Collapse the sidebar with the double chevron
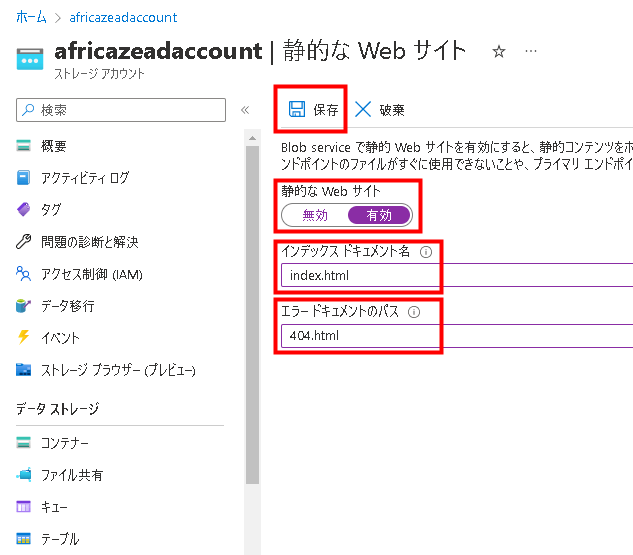This screenshot has height=555, width=633. [245, 110]
